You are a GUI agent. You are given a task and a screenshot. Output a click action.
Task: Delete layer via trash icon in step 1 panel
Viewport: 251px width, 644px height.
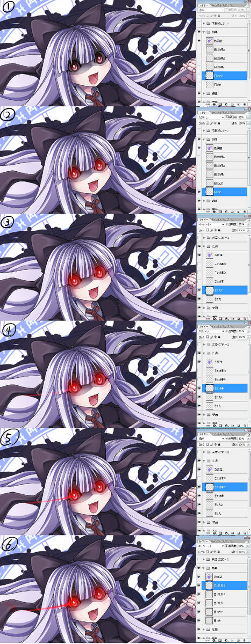tap(245, 104)
